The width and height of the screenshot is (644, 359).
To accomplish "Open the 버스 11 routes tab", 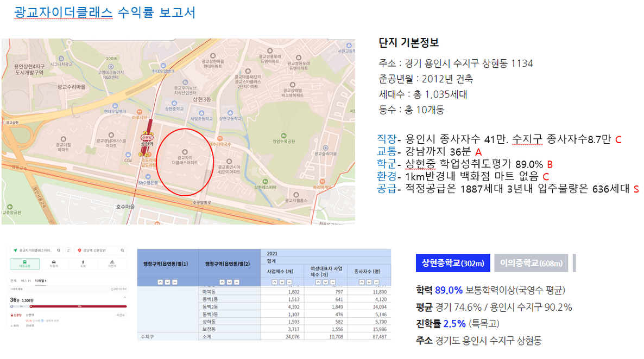I will coord(26,280).
